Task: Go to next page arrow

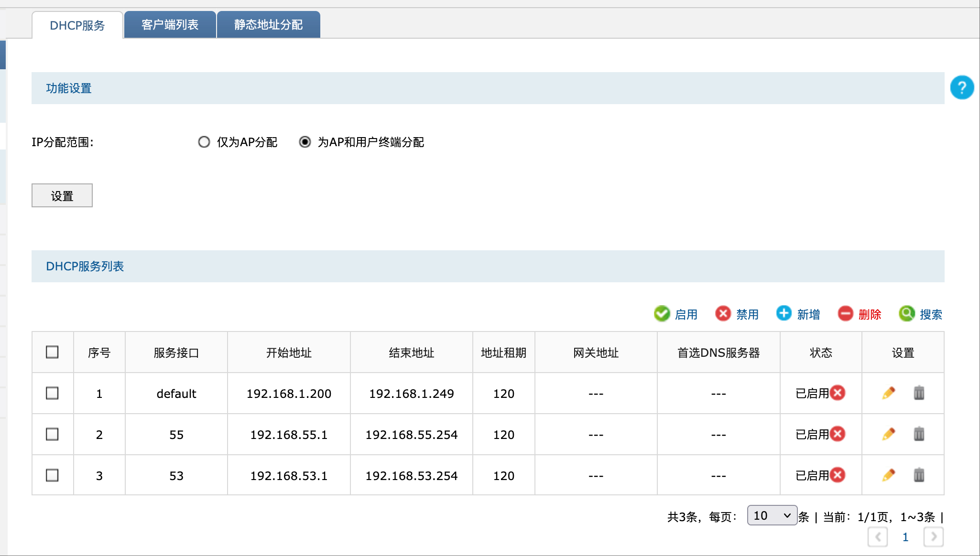Action: tap(934, 537)
